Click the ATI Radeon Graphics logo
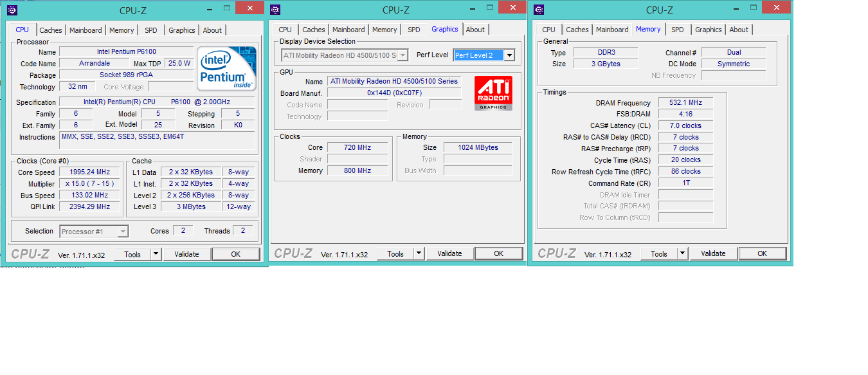Viewport: 868px width, 375px height. [x=493, y=93]
